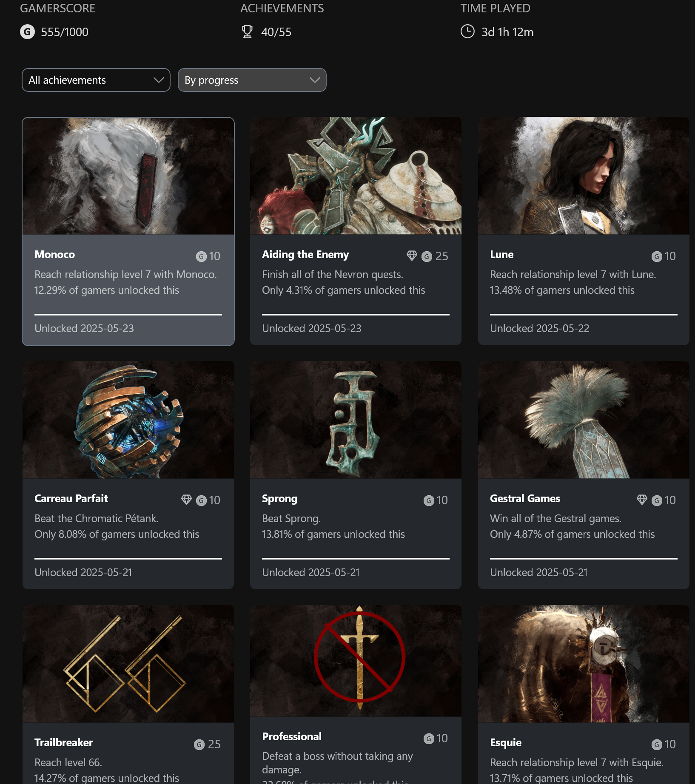Click 'Win all of the Gestral games.' description
695x784 pixels.
(555, 518)
